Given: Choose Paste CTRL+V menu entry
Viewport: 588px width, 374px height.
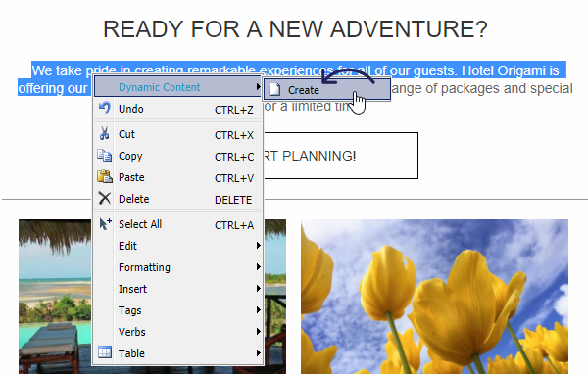Looking at the screenshot, I should coord(178,177).
